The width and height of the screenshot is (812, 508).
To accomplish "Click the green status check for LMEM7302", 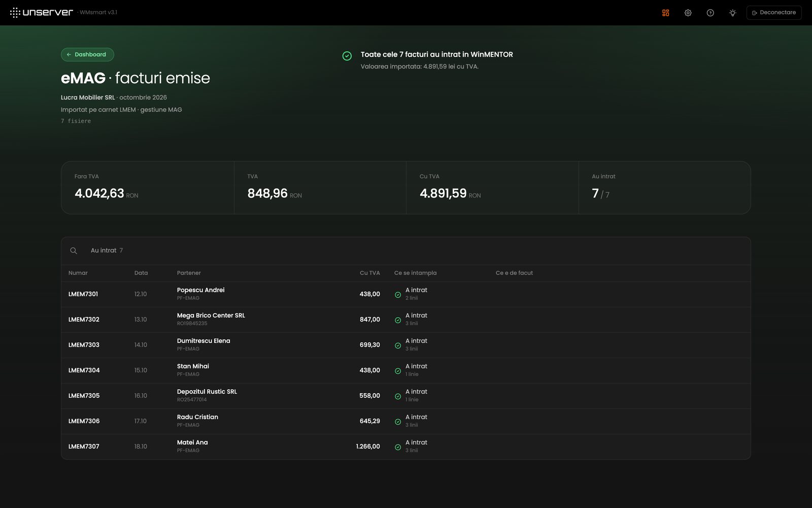I will [x=398, y=320].
